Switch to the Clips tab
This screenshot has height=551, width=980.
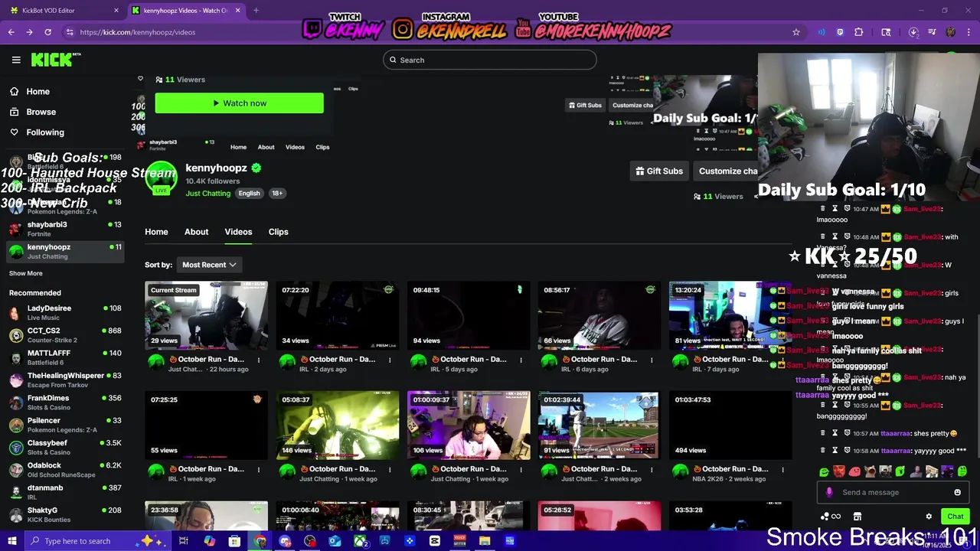278,232
